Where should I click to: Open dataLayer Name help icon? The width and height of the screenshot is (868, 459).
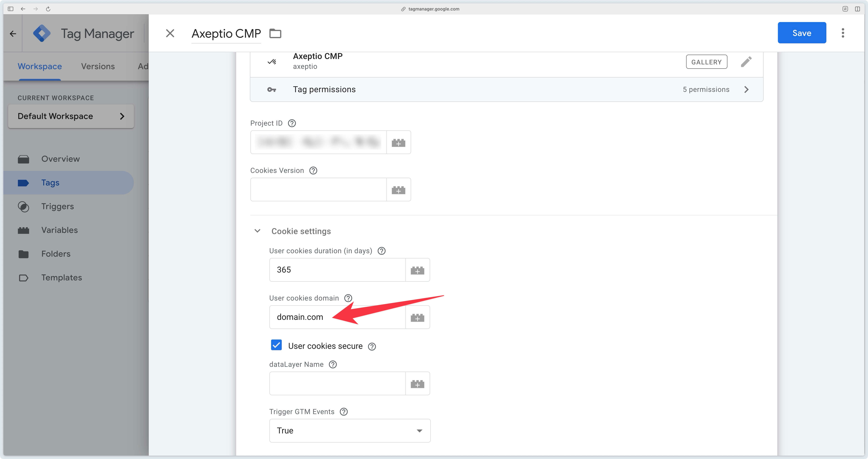click(x=333, y=364)
